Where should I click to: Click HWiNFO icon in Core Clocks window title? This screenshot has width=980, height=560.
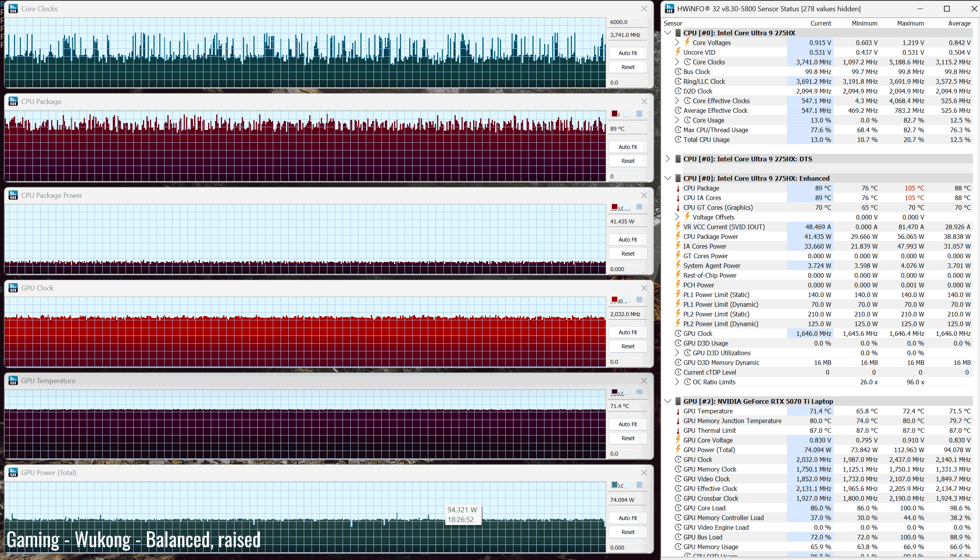tap(13, 9)
